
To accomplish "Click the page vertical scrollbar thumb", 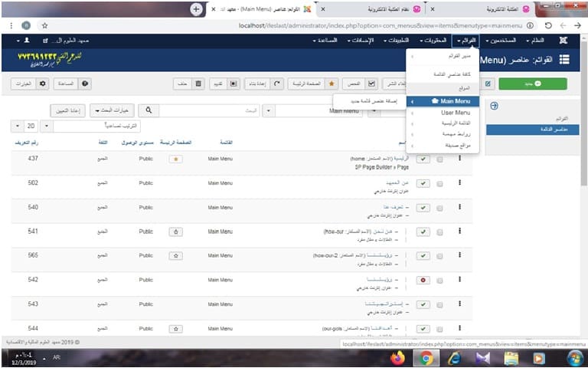I will pyautogui.click(x=583, y=113).
